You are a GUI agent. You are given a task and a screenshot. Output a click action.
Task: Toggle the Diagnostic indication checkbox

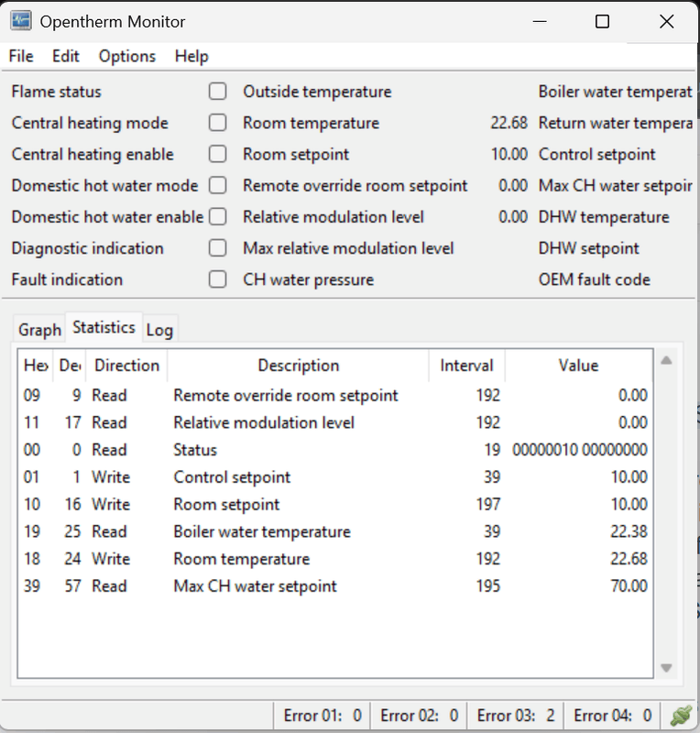(217, 247)
